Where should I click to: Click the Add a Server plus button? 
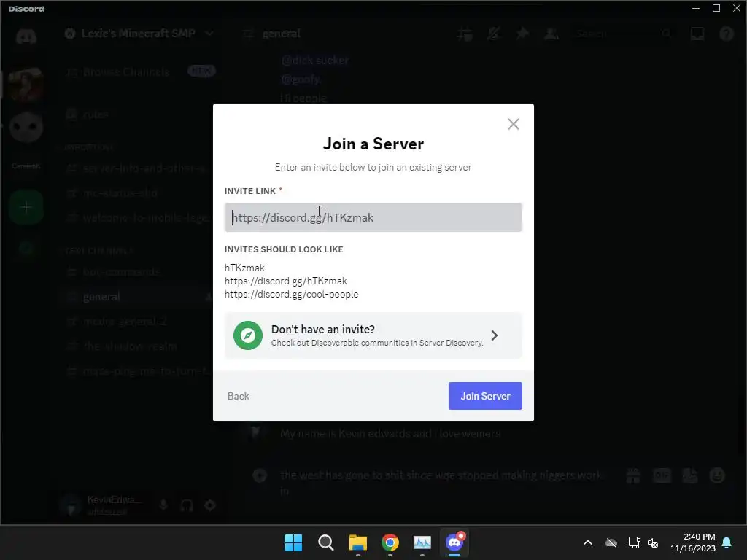[x=26, y=207]
